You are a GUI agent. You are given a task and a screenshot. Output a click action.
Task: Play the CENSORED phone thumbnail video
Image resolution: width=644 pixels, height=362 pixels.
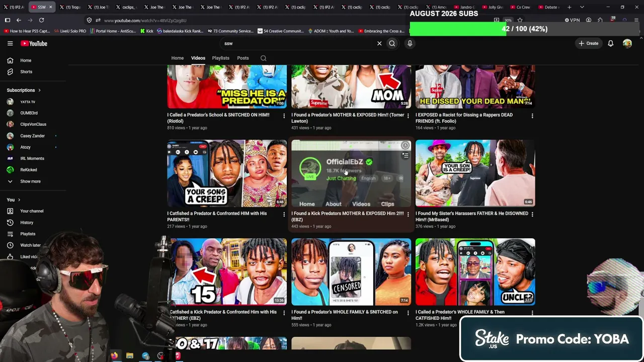point(351,272)
